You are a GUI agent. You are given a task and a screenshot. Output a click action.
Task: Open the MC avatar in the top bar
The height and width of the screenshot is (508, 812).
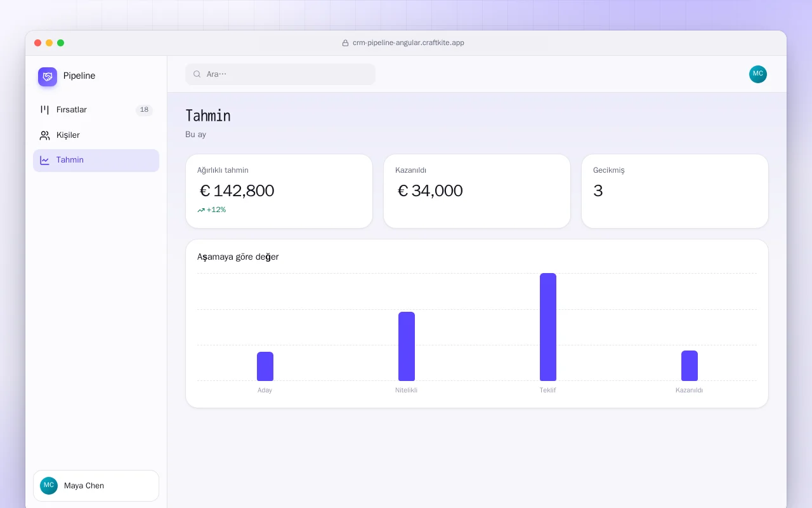(758, 74)
